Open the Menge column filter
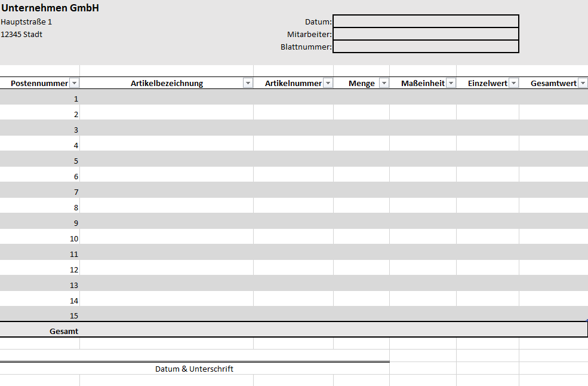This screenshot has width=588, height=386. point(384,83)
